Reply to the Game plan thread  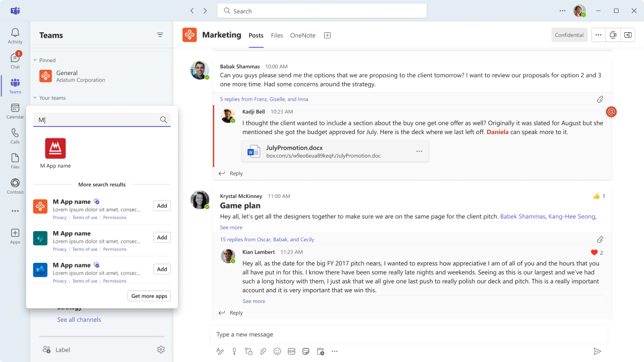[x=231, y=313]
